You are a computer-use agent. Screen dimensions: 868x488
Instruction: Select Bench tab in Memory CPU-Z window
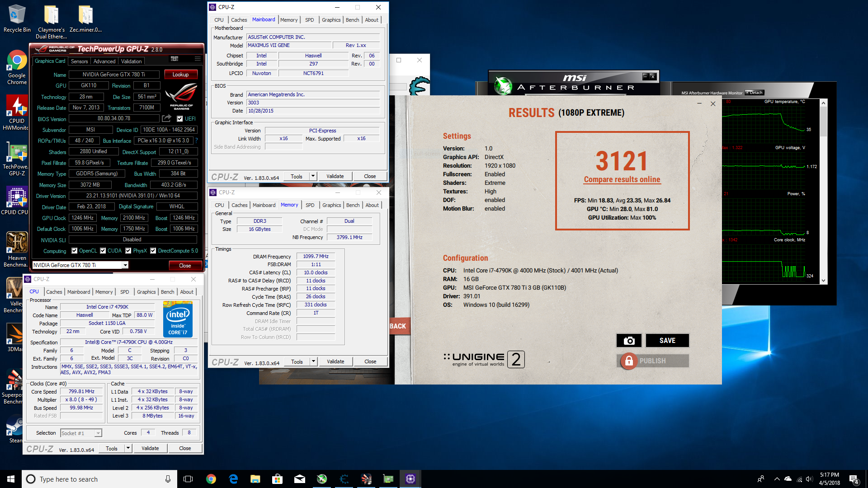point(353,205)
